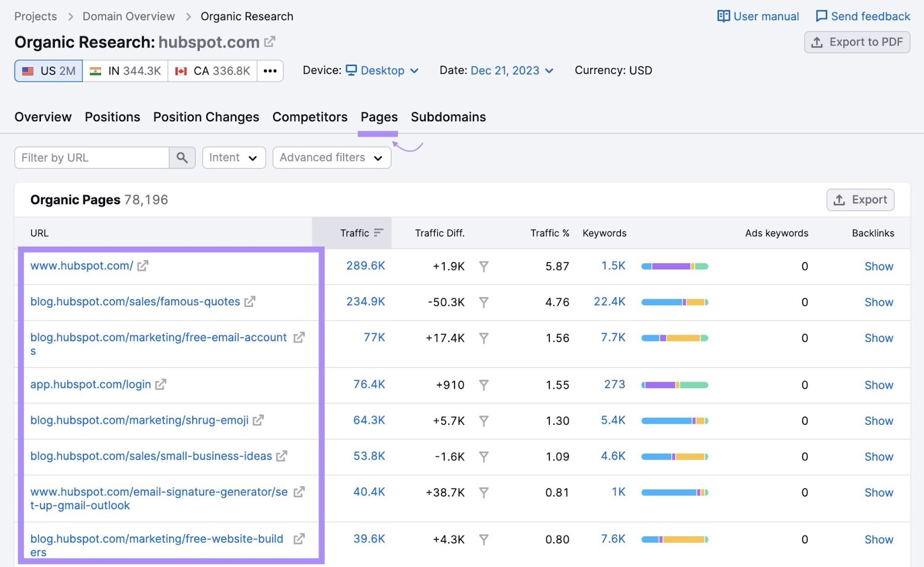Click the keyword position distribution bar for famous-quotes
Image resolution: width=924 pixels, height=567 pixels.
[675, 302]
